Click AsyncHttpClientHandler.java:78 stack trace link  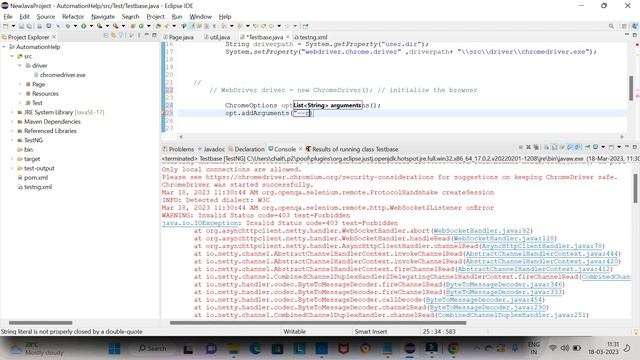(542, 246)
